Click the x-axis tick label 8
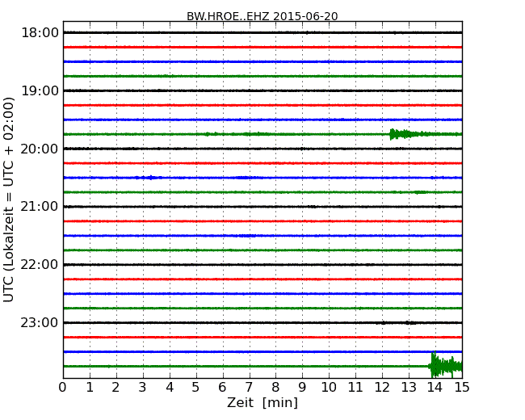This screenshot has width=525, height=420. click(x=275, y=388)
